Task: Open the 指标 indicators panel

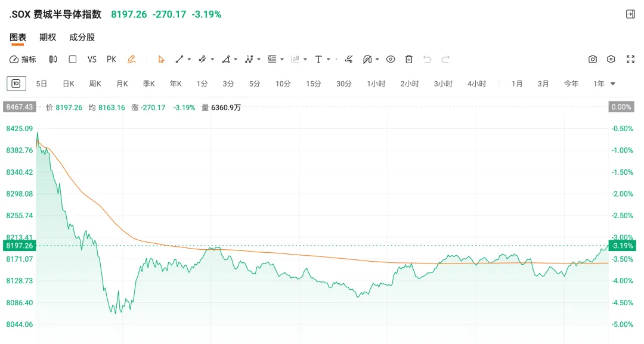Action: click(23, 59)
